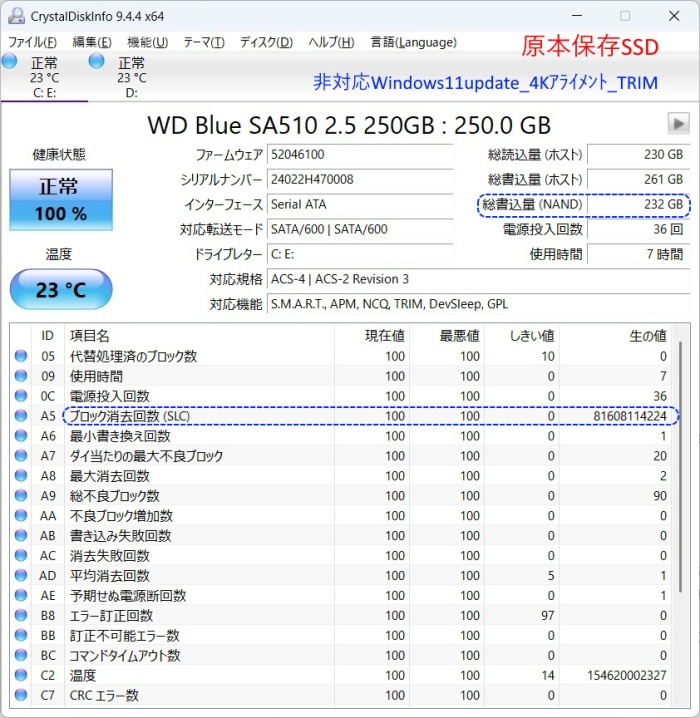
Task: Open the 言語(Language) menu
Action: tap(413, 43)
